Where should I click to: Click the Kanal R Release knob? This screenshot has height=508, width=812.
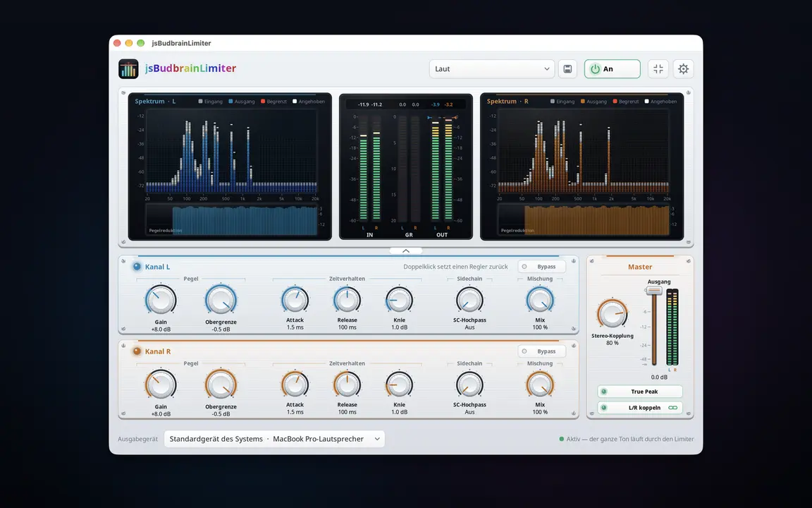pos(347,385)
